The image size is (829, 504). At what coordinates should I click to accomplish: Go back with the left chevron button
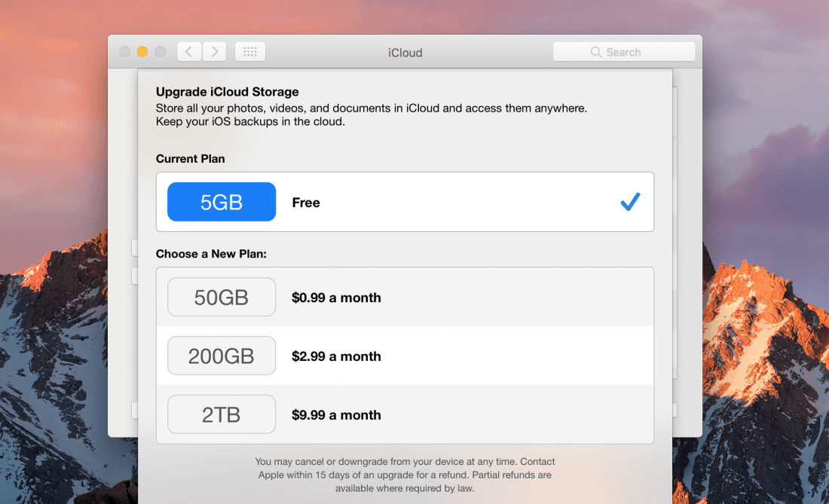[188, 52]
